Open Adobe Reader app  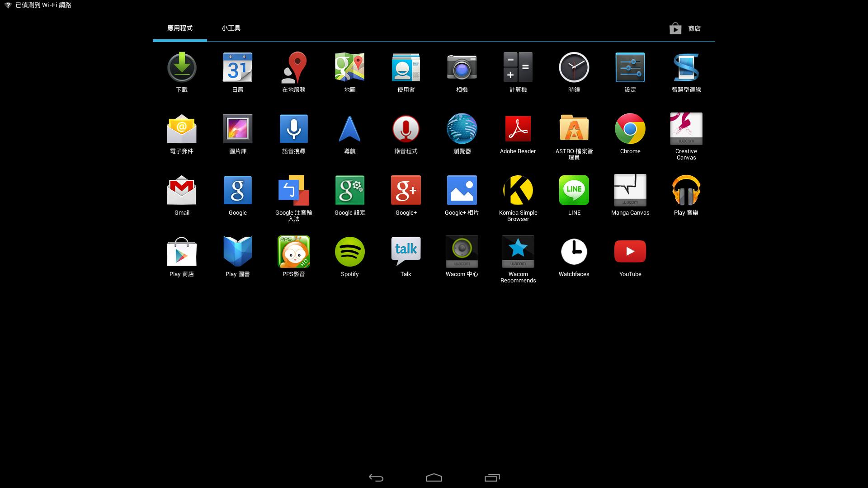[x=518, y=129]
